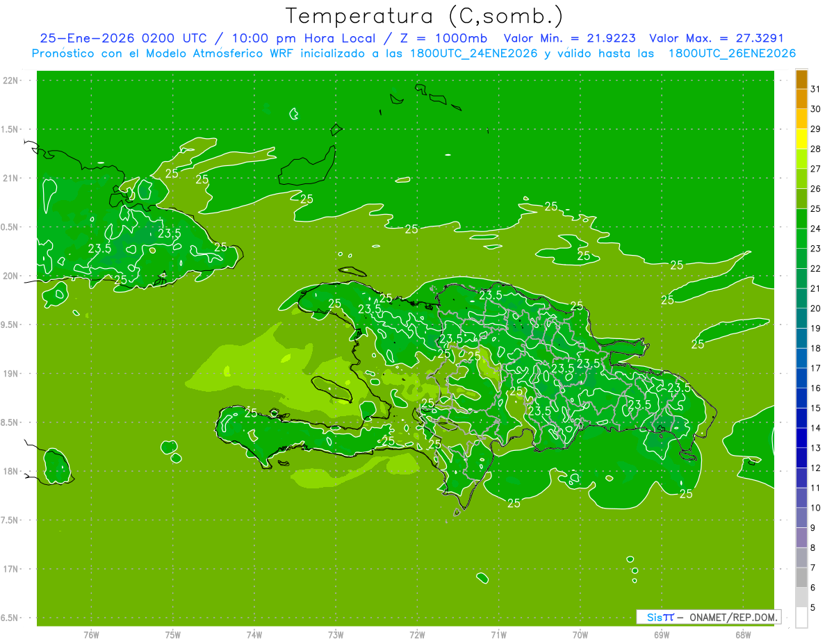Click the "Valor Min. = 21.9223" text
This screenshot has width=834, height=644.
click(569, 38)
